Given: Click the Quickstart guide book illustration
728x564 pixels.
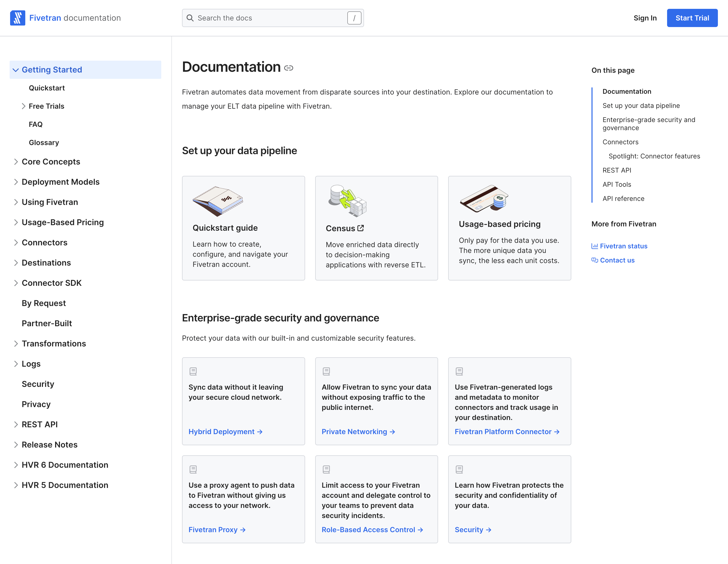Looking at the screenshot, I should click(218, 201).
